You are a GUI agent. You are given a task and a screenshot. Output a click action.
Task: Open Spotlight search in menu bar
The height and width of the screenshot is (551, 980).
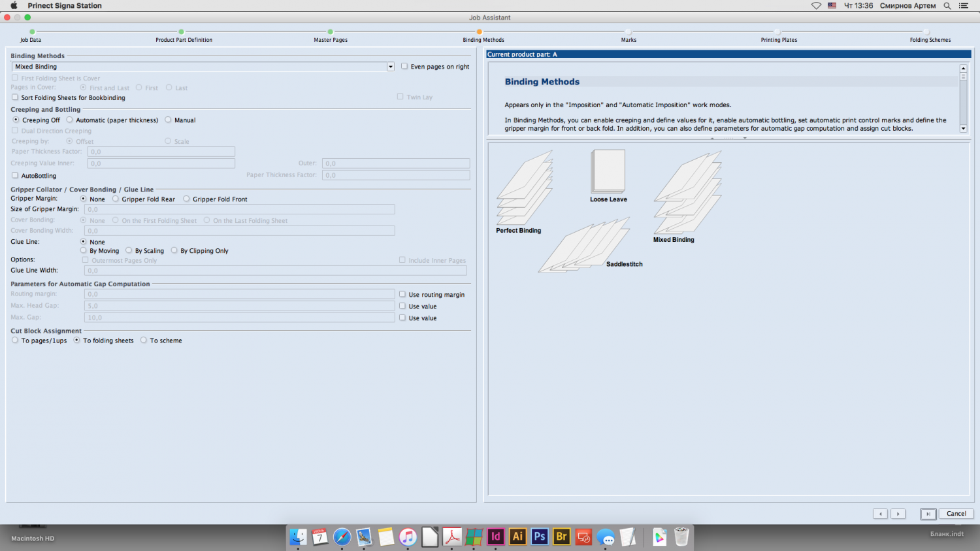coord(947,6)
